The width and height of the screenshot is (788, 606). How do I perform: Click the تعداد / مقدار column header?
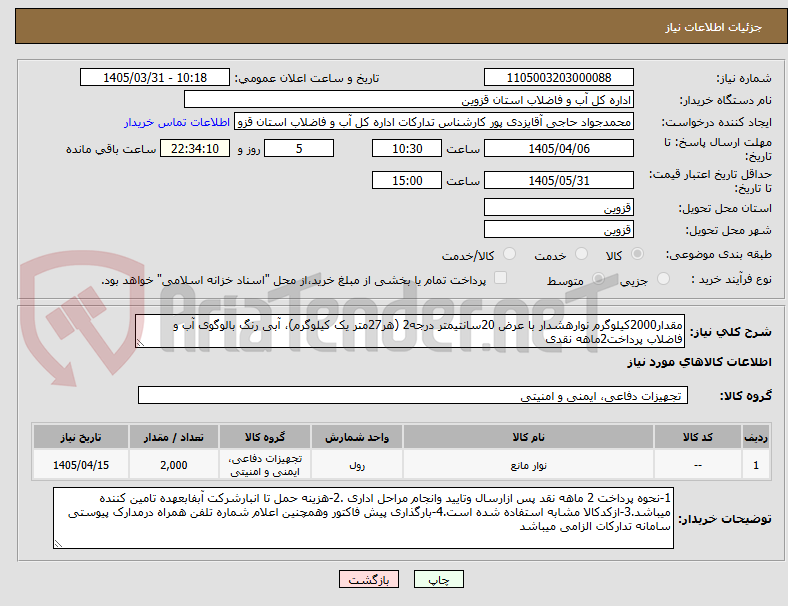click(x=174, y=437)
